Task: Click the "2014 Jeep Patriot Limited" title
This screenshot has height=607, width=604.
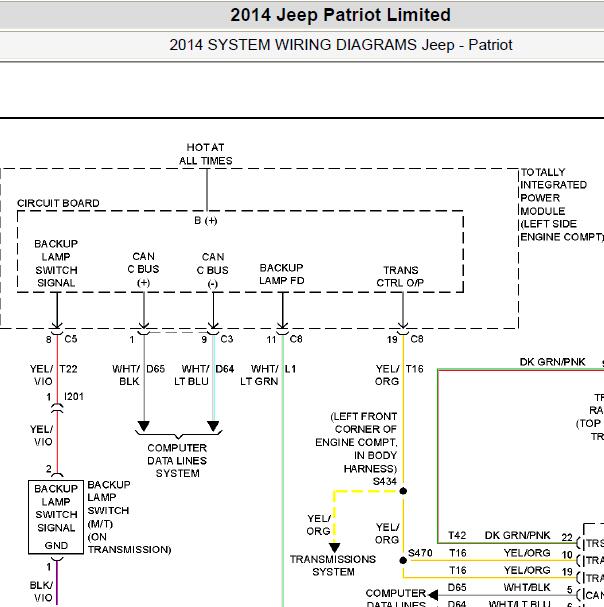Action: tap(340, 15)
